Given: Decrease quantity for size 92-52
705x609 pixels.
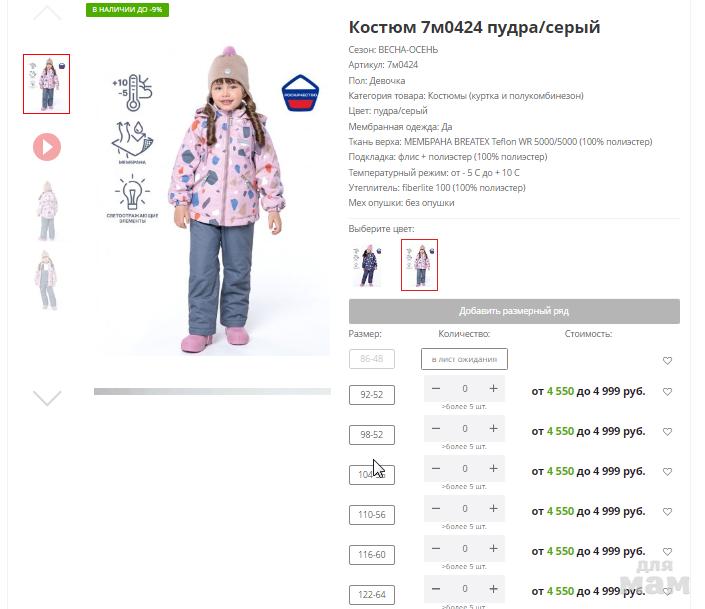Looking at the screenshot, I should click(436, 389).
